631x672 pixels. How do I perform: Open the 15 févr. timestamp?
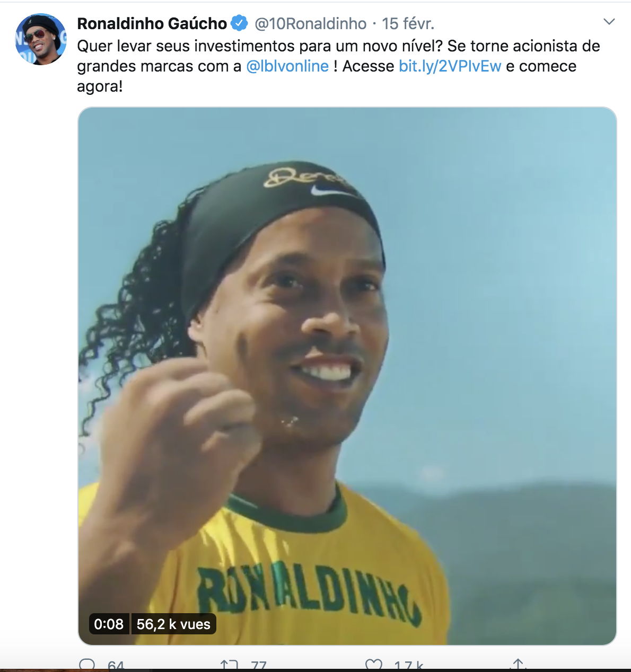coord(408,23)
